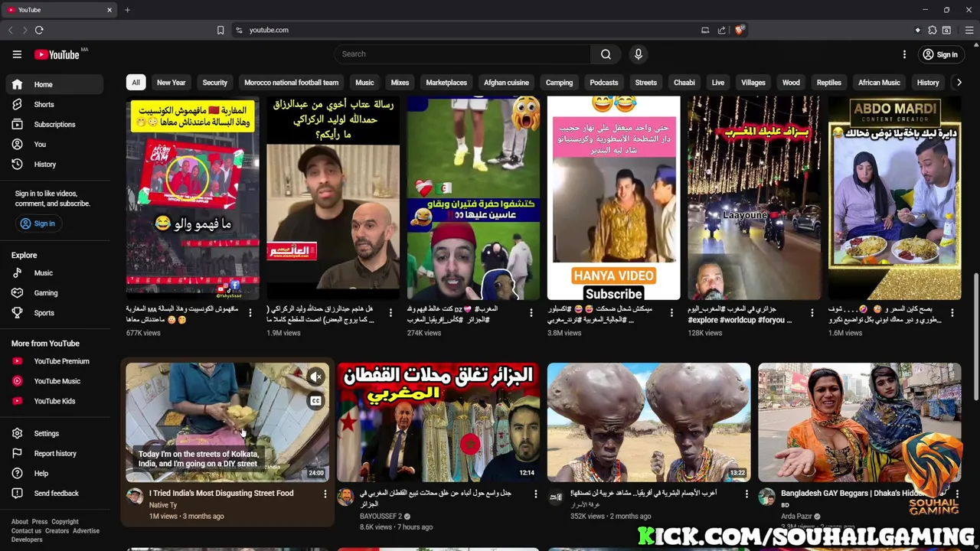980x551 pixels.
Task: Play the 12:14 Algeria caftan video thumbnail
Action: pos(438,422)
